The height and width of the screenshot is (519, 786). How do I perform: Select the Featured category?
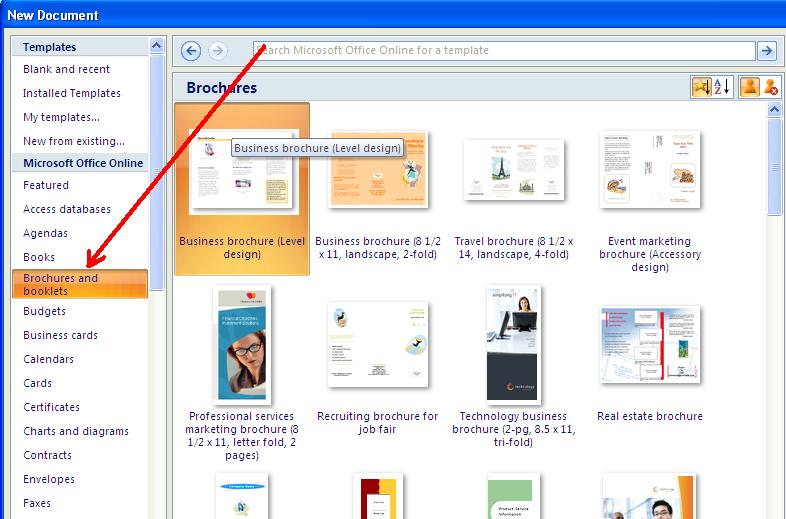pos(46,186)
